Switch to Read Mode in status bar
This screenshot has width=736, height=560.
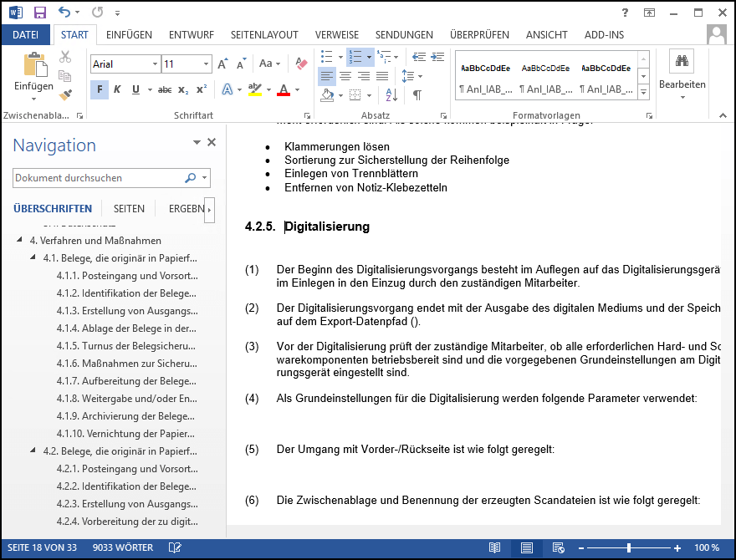(x=495, y=547)
